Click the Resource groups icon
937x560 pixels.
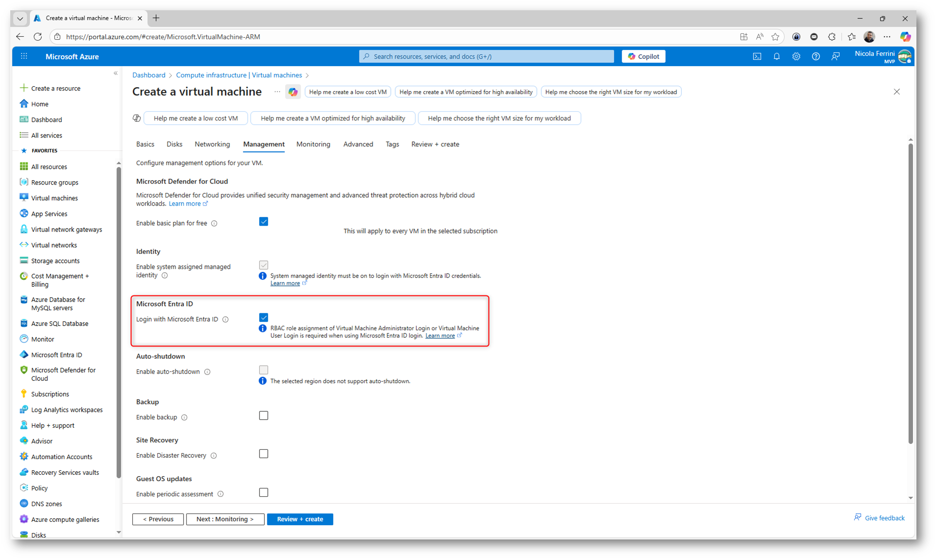24,182
